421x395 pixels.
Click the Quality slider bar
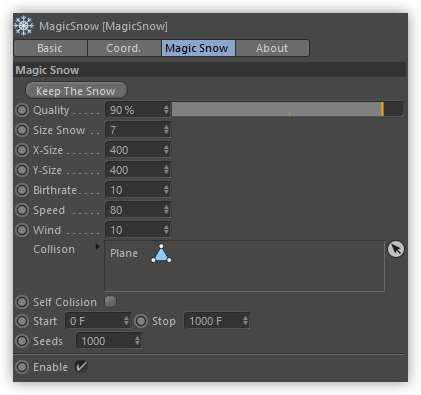(x=287, y=110)
